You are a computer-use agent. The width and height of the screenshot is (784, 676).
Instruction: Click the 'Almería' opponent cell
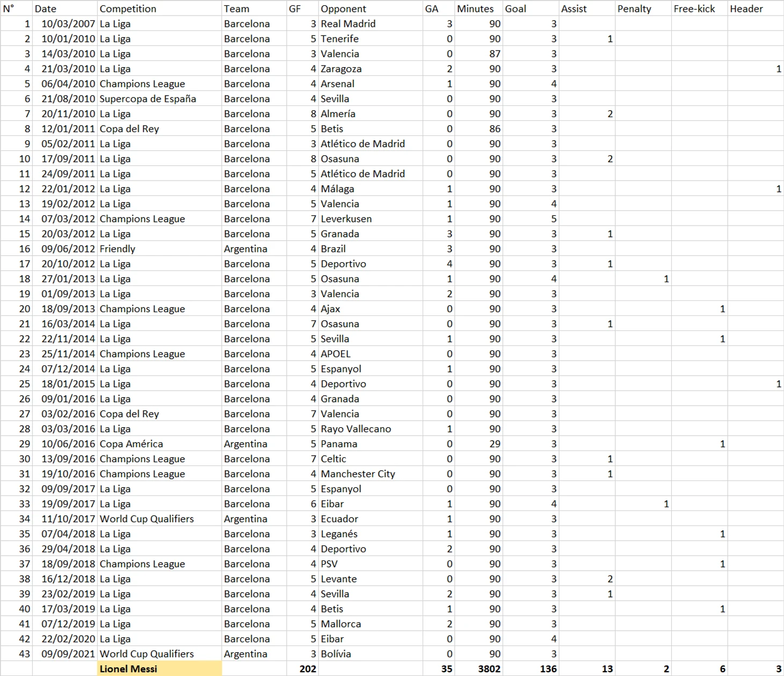pyautogui.click(x=371, y=114)
